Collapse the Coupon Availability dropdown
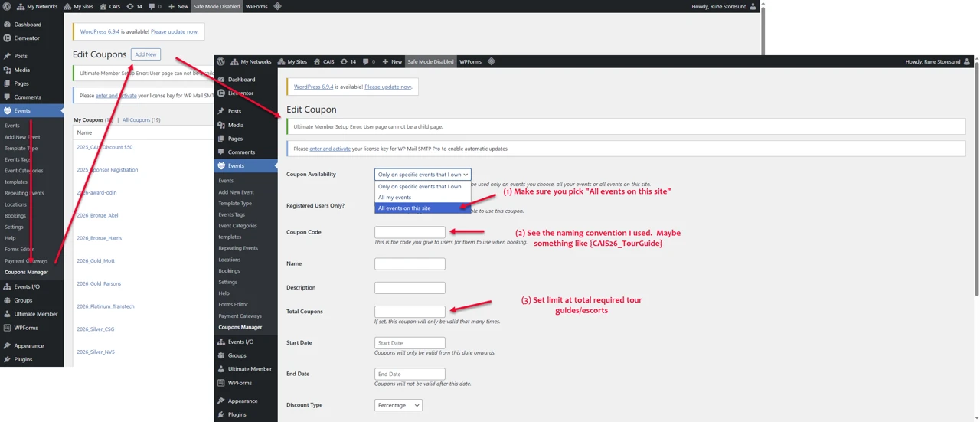980x422 pixels. pos(423,175)
